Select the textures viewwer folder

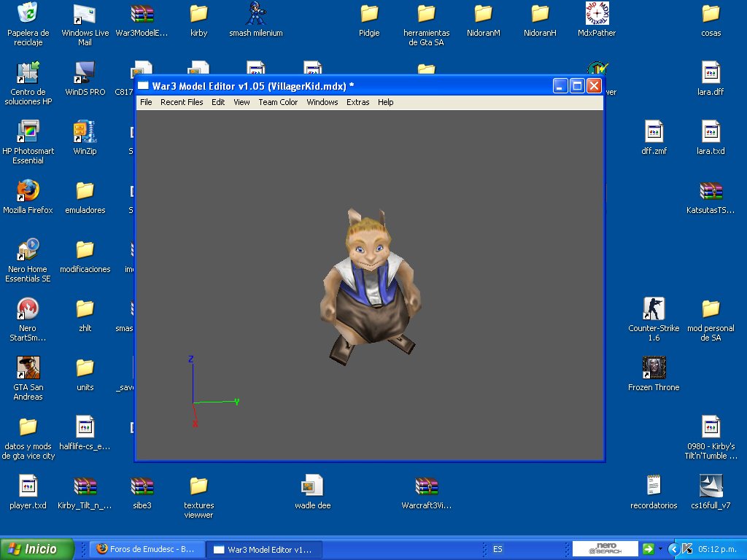[198, 496]
